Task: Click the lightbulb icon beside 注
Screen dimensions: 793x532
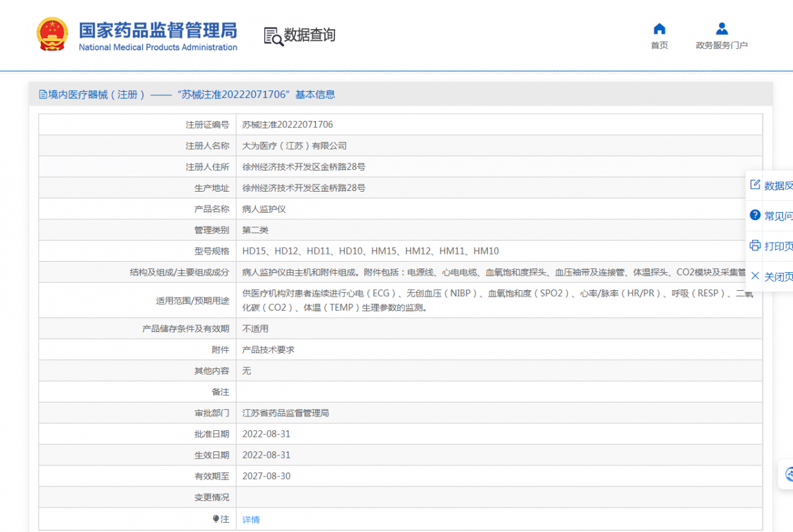Action: click(215, 519)
